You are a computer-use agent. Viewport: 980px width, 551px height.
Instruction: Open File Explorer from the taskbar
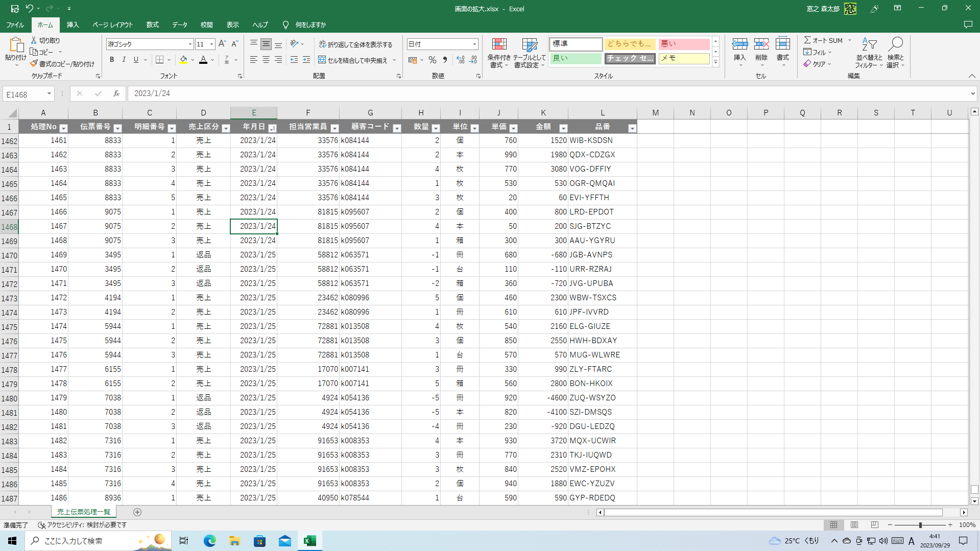pos(234,541)
